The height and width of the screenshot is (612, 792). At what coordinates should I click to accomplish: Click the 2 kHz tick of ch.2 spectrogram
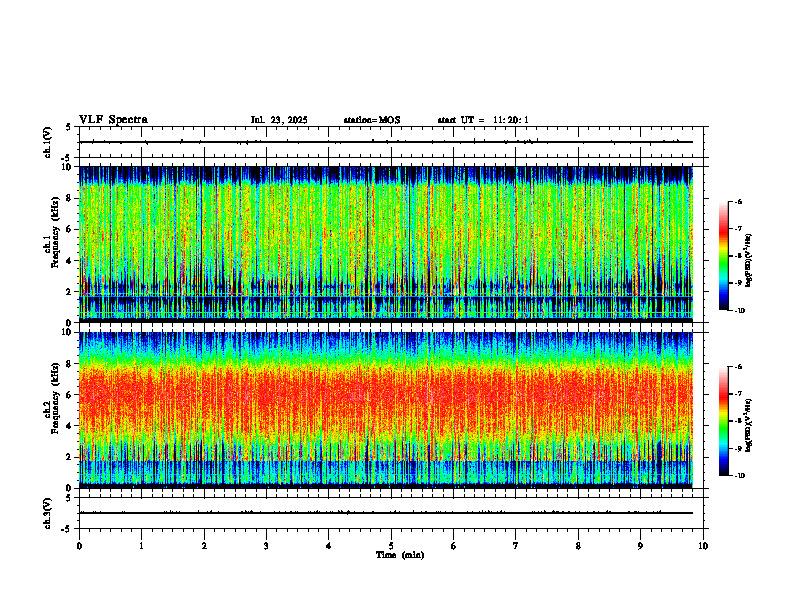click(70, 457)
